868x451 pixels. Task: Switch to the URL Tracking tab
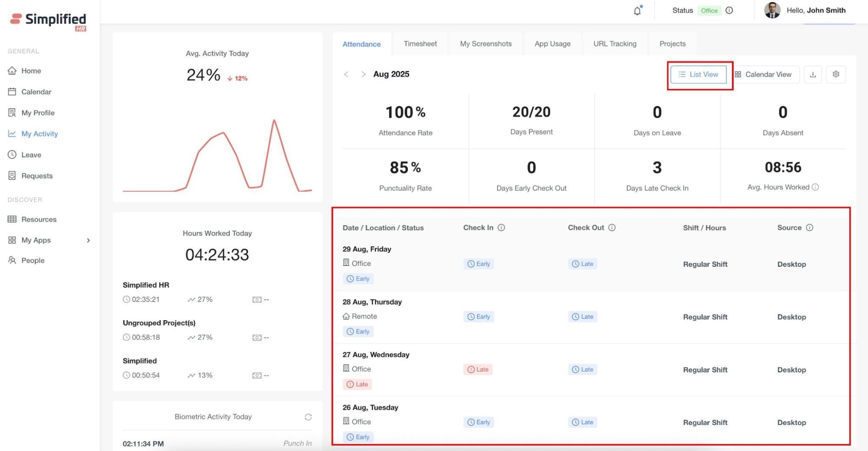click(614, 44)
